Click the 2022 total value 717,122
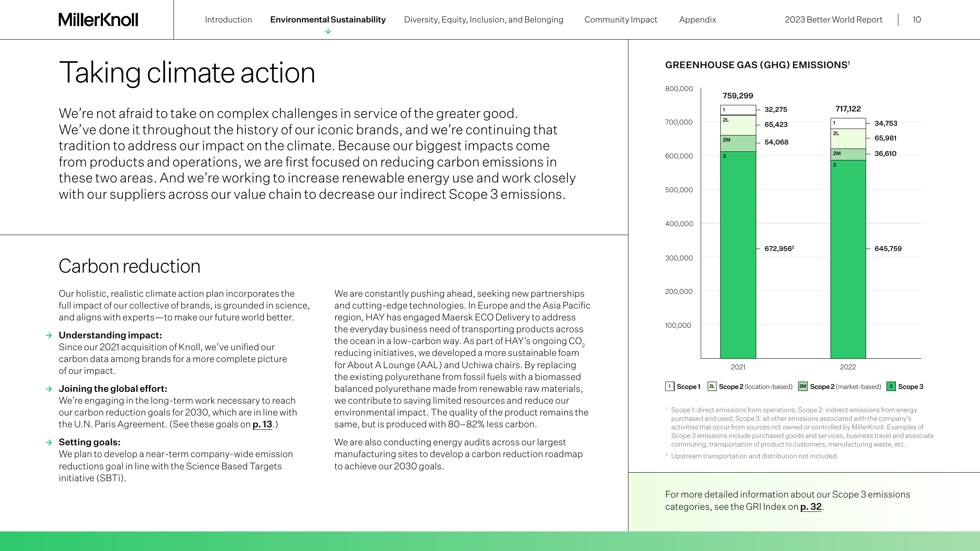 pos(848,109)
